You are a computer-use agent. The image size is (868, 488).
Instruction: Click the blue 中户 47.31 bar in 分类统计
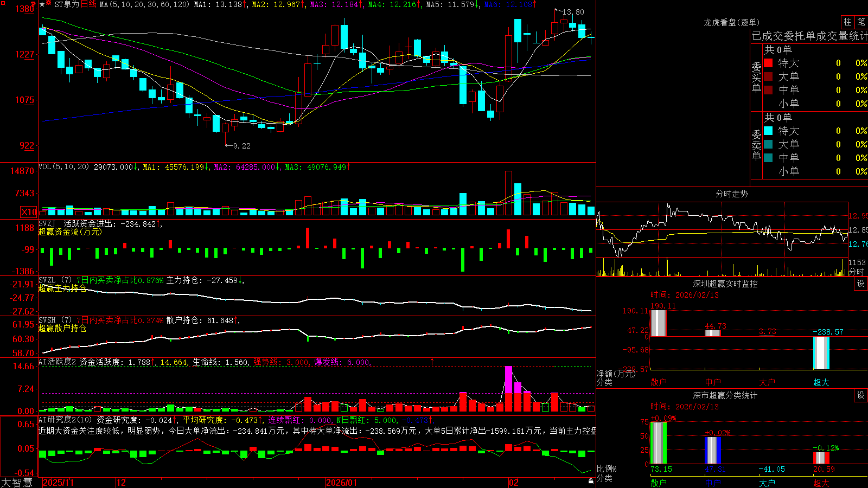[x=713, y=450]
